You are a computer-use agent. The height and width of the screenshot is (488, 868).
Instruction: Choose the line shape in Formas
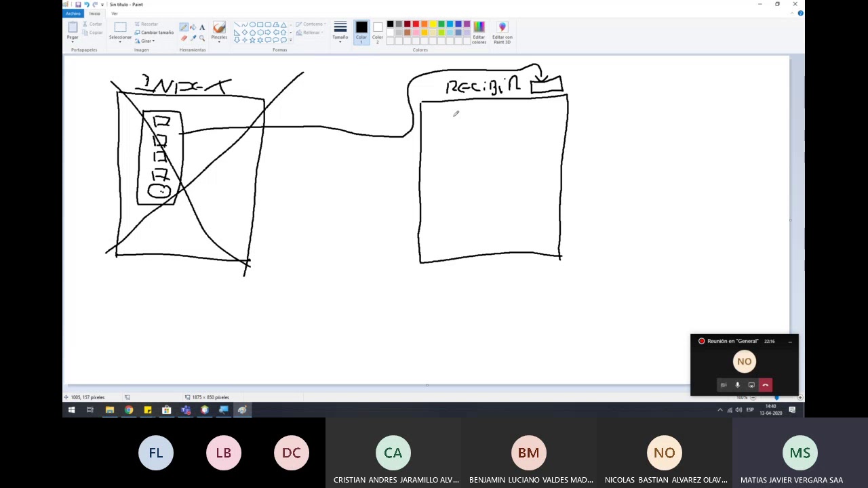pos(237,25)
